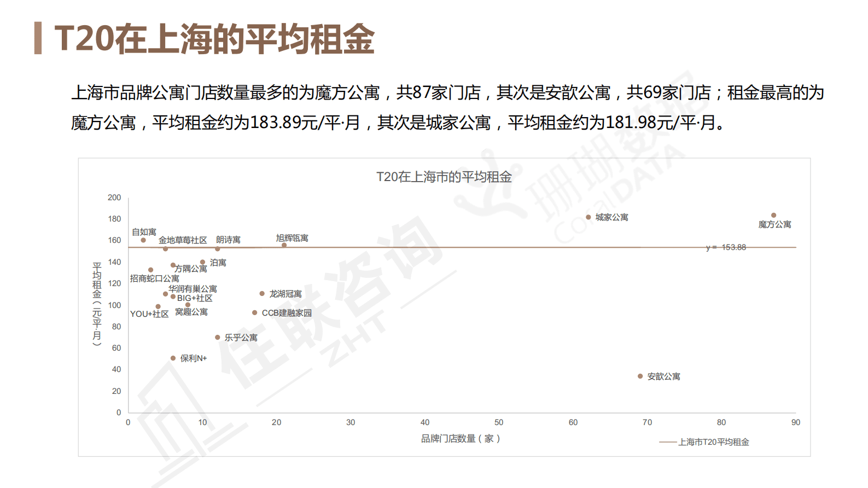Click the y = 153.88 trendline label

pyautogui.click(x=726, y=247)
